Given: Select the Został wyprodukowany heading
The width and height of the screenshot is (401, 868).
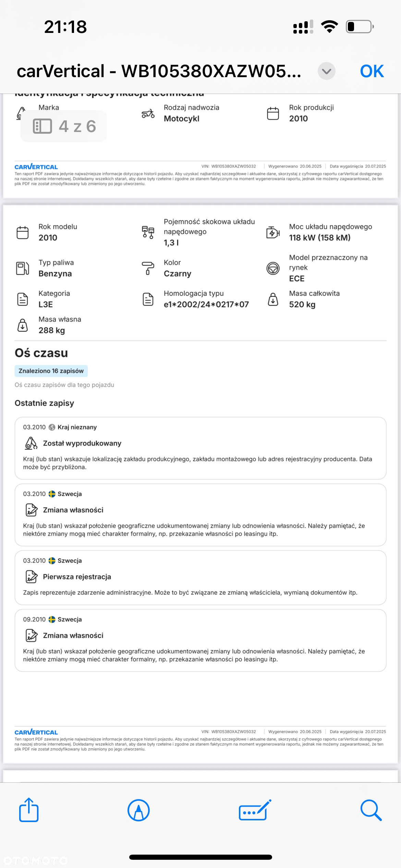Looking at the screenshot, I should [82, 443].
